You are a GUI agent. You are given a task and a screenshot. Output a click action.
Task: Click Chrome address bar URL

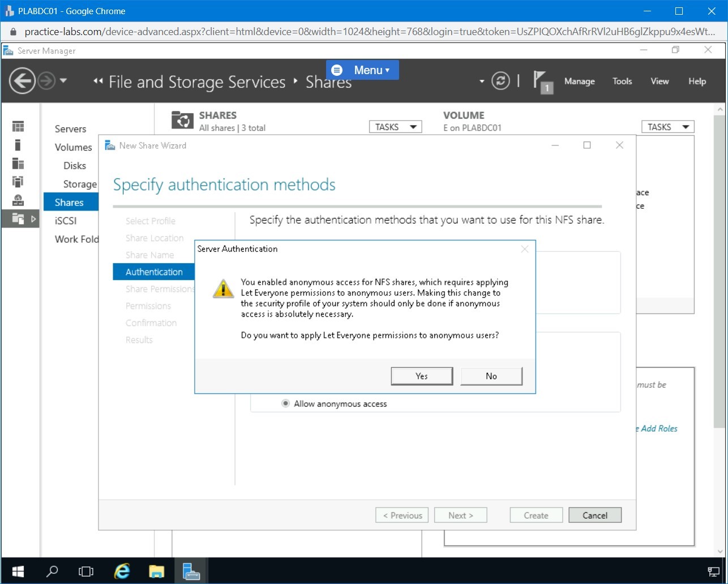369,32
